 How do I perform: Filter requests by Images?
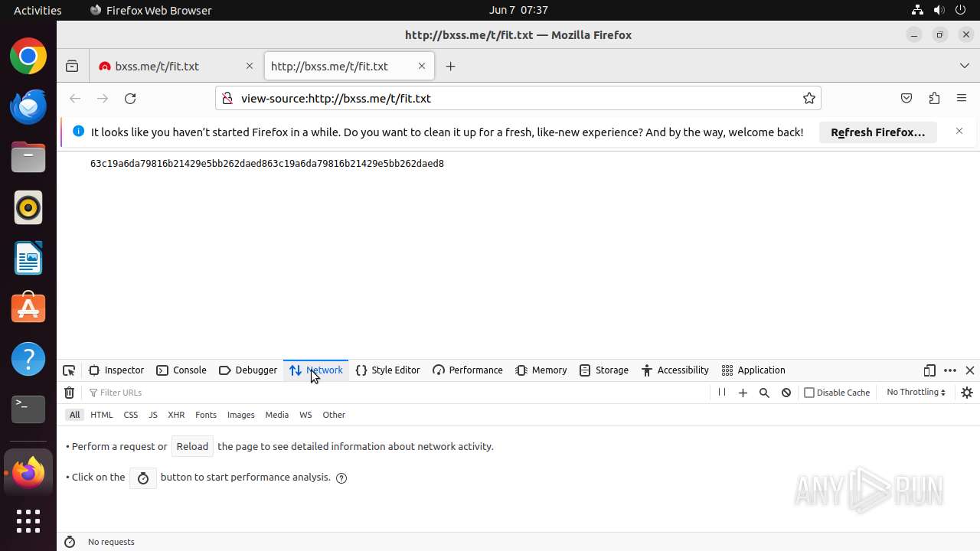click(x=240, y=415)
